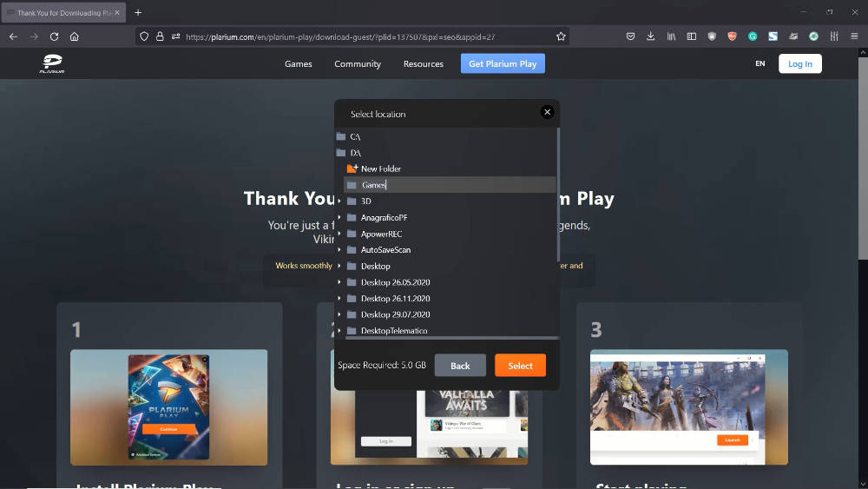Click the Plarium logo in header
The image size is (868, 489).
click(52, 63)
